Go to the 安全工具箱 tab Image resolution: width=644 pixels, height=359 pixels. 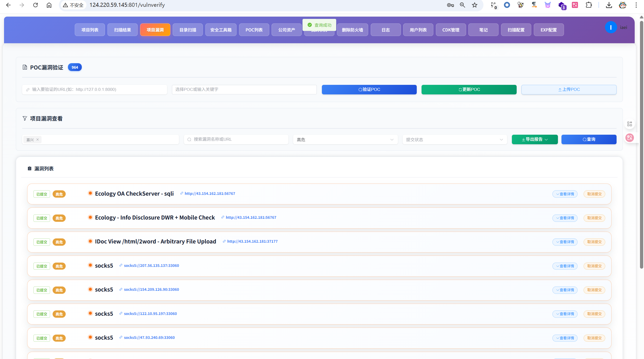221,30
